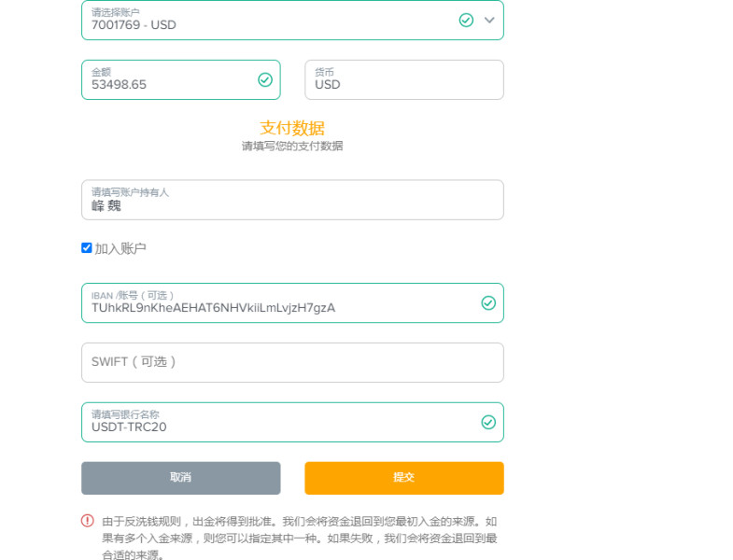Screen dimensions: 733x560
Task: Focus the amount field showing 53498.65
Action: point(181,80)
